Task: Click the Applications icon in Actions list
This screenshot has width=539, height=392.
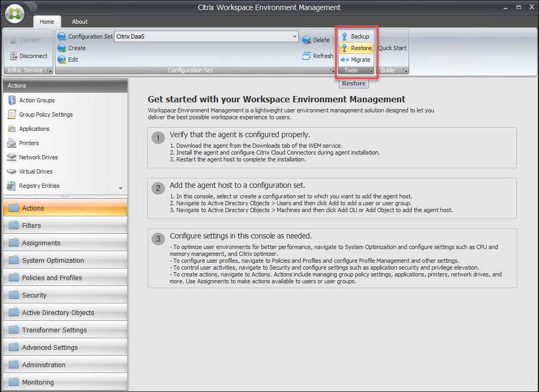Action: tap(12, 129)
